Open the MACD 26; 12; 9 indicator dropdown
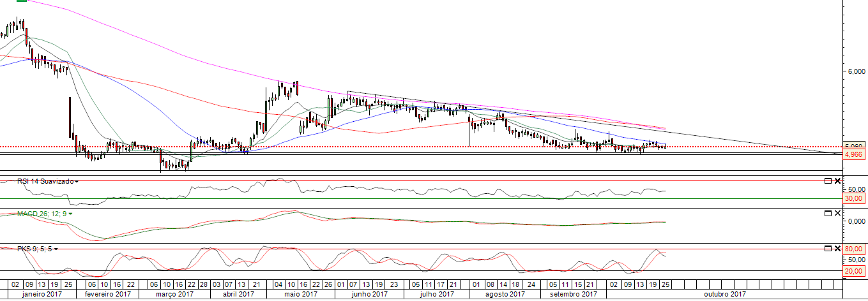868x301 pixels. coord(71,214)
